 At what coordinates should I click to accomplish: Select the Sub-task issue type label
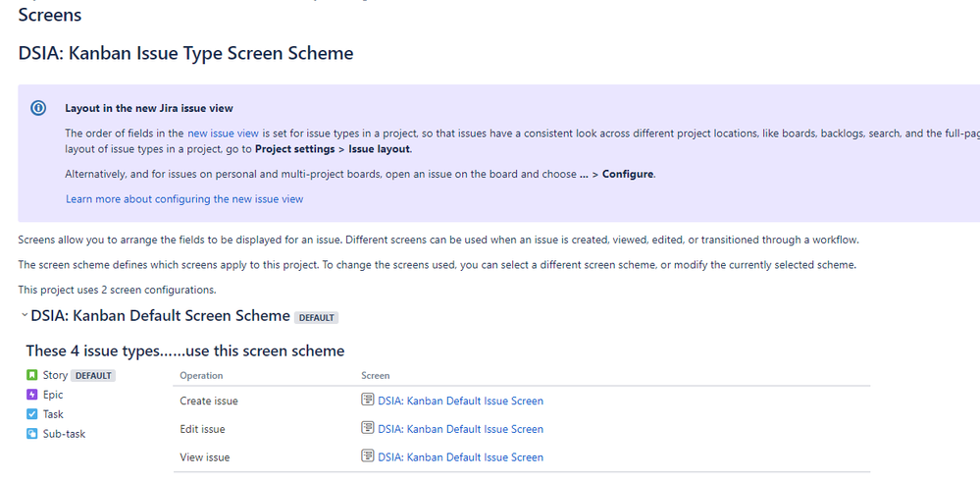point(65,433)
